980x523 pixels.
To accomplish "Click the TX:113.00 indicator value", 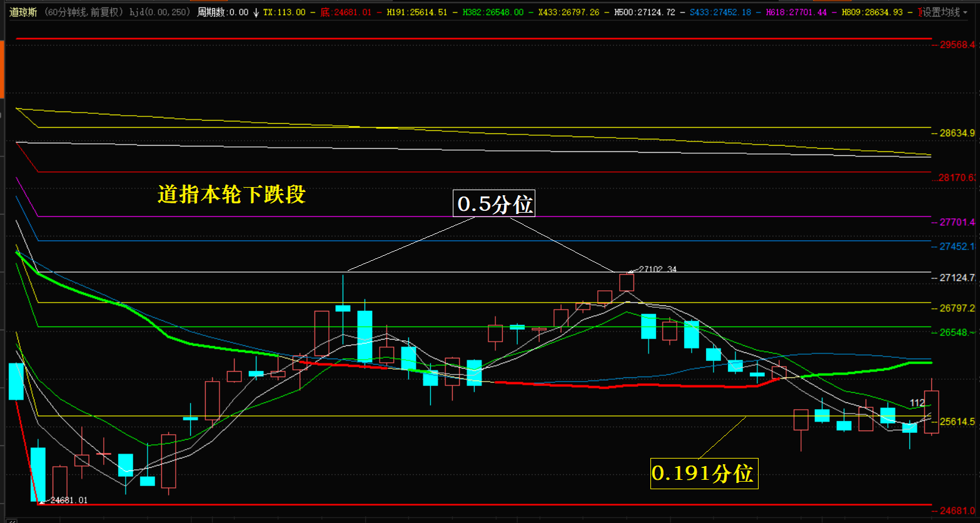I will click(x=285, y=12).
